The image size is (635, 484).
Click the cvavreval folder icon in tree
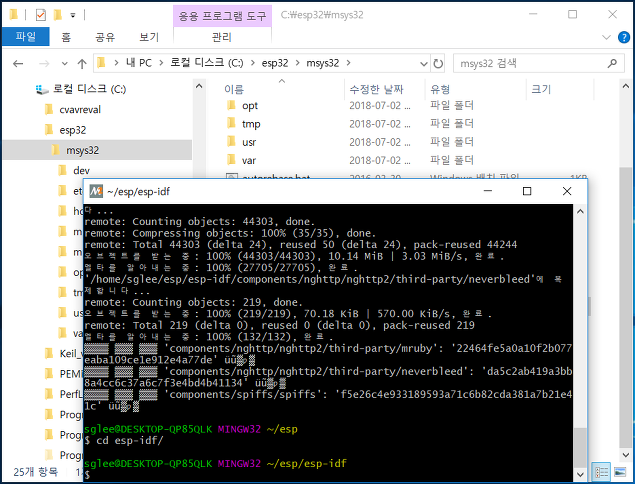(49, 109)
